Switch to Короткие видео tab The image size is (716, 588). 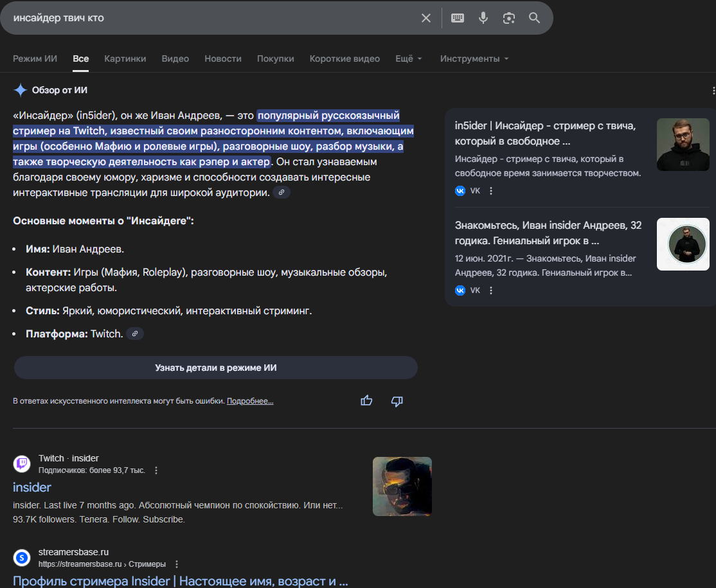click(x=345, y=58)
